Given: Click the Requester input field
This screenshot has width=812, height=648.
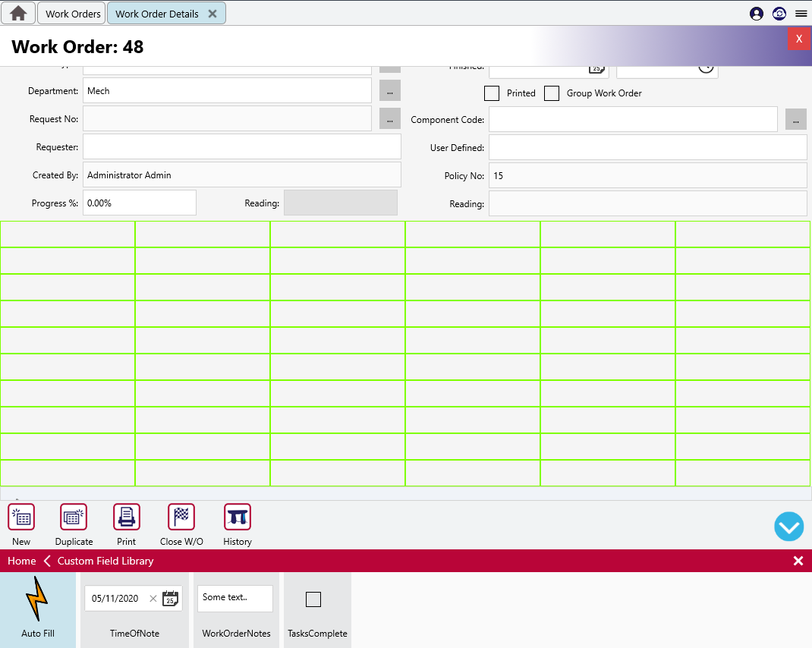Looking at the screenshot, I should pos(241,147).
